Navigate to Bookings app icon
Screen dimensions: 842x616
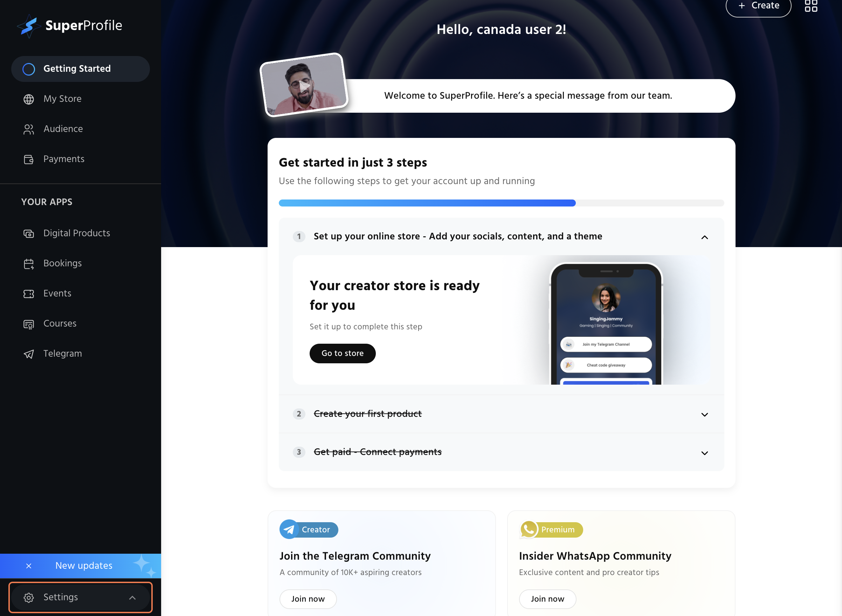(29, 264)
